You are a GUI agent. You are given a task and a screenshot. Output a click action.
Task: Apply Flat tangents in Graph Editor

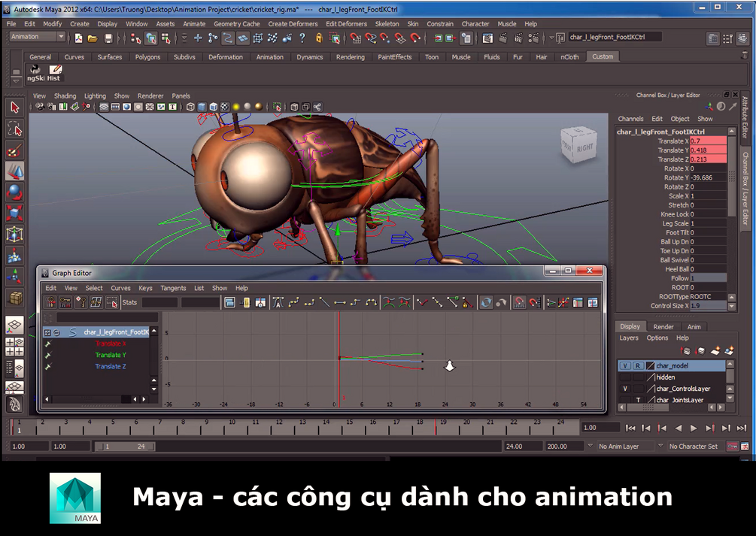[340, 302]
